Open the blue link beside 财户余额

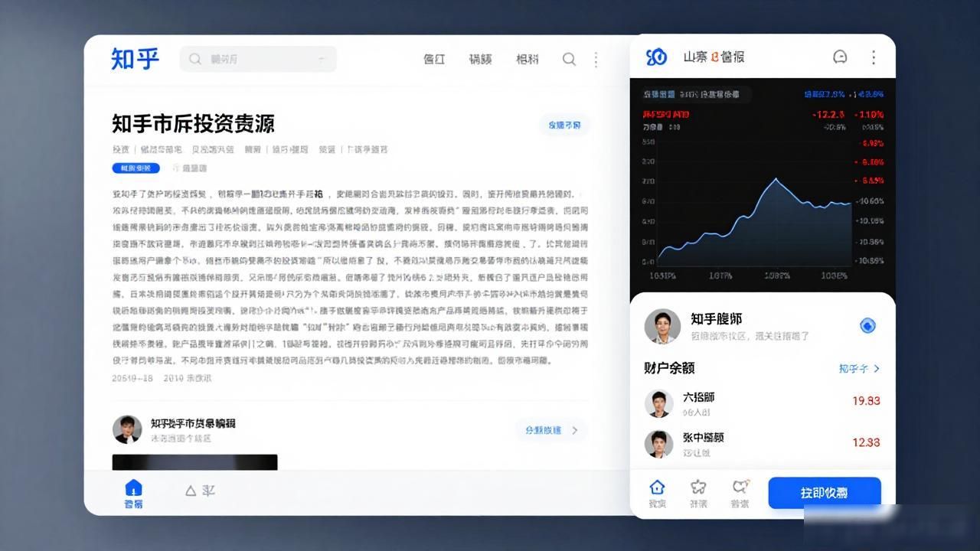coord(853,368)
